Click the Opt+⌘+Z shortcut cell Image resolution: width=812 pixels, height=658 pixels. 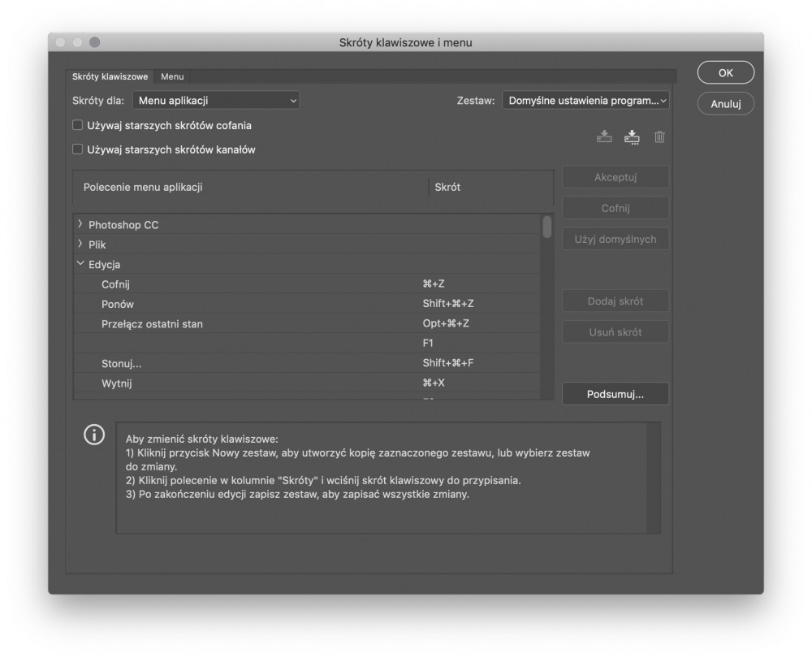coord(445,323)
